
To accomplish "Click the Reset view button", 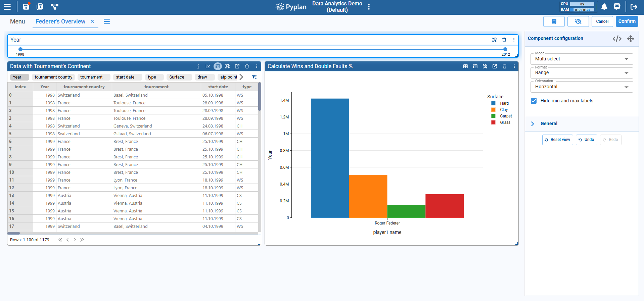I will (557, 140).
